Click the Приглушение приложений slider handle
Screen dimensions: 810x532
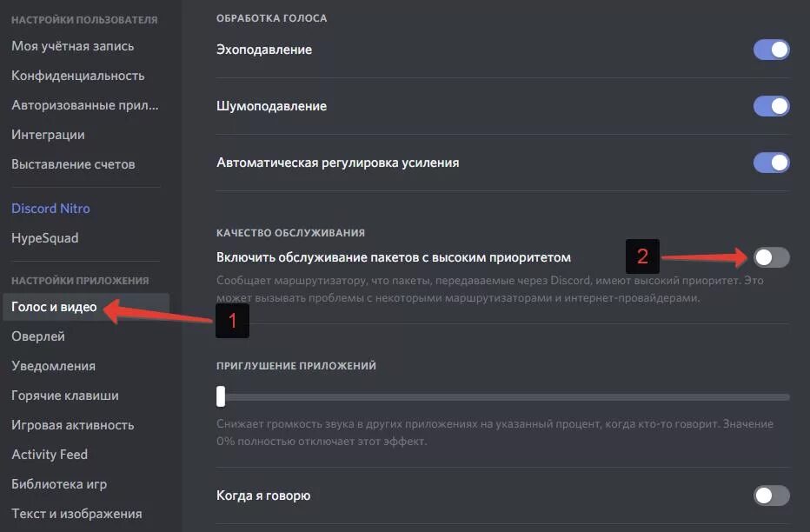coord(221,396)
